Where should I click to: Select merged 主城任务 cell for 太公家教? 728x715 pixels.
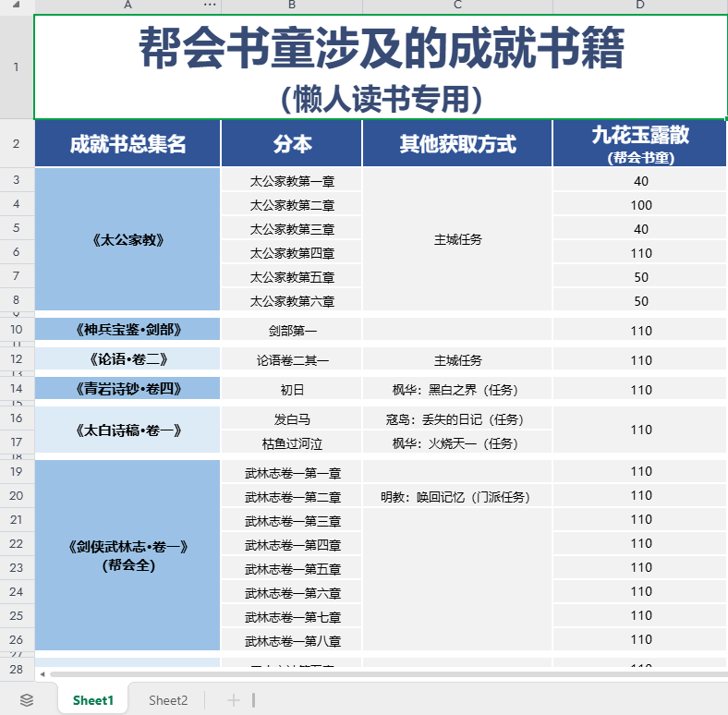coord(457,239)
